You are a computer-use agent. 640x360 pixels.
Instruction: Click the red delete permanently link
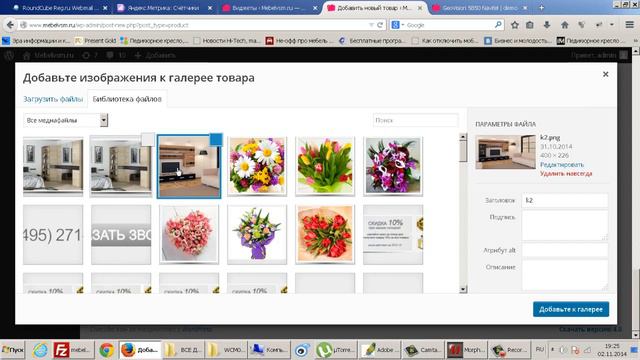pyautogui.click(x=566, y=173)
